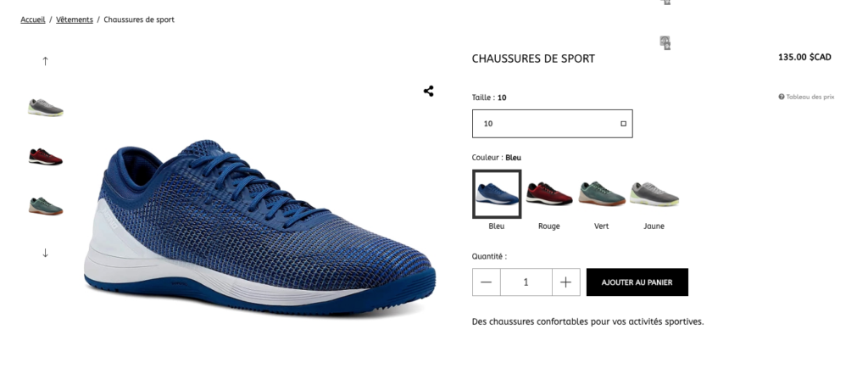Image resolution: width=868 pixels, height=374 pixels.
Task: Click the Ajouter au panier button
Action: click(637, 282)
